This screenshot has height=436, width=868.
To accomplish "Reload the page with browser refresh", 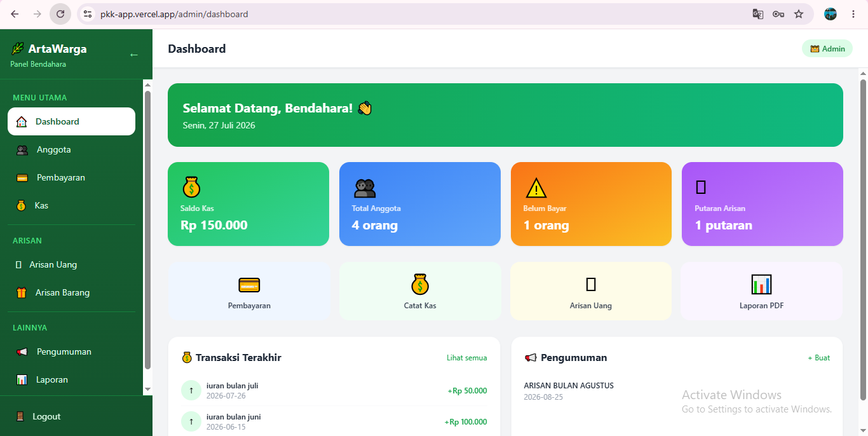I will [60, 14].
